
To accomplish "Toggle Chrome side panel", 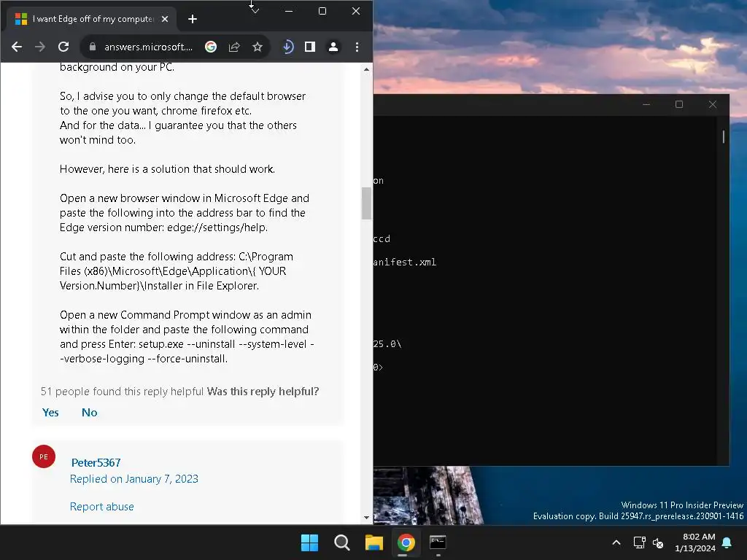I will 310,47.
